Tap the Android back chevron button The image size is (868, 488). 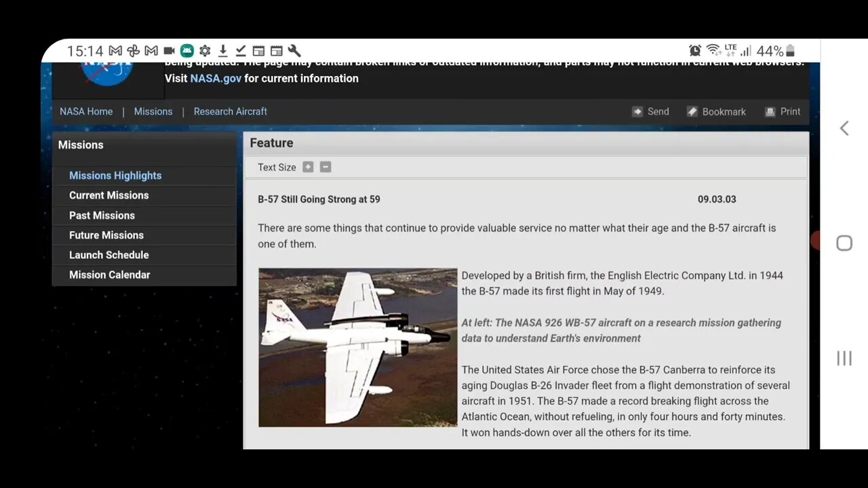[x=844, y=129]
